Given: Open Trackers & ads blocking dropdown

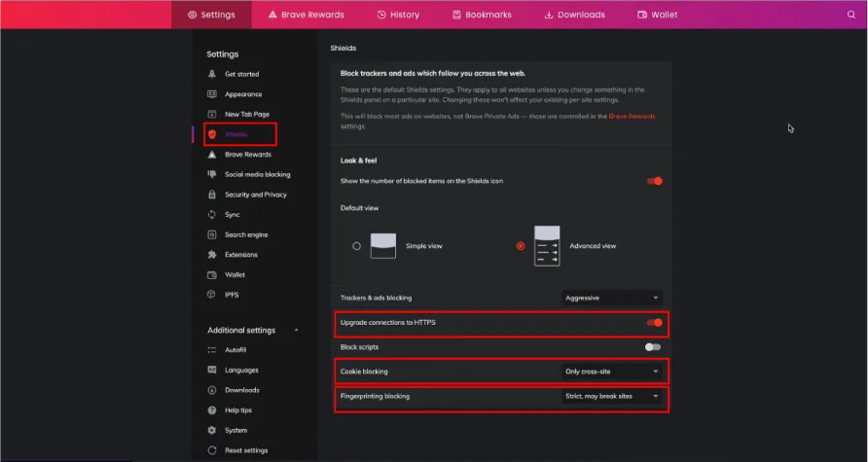Looking at the screenshot, I should point(612,298).
